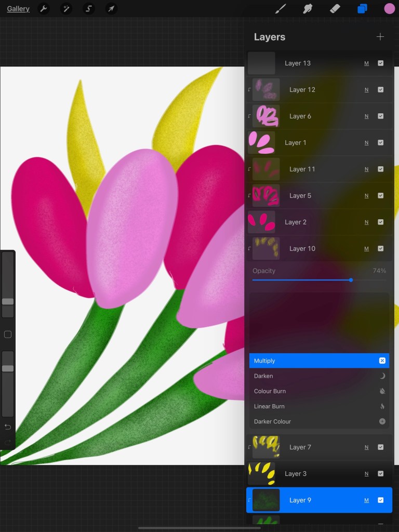Open the Actions wrench menu
Screen dimensions: 399x532
[x=44, y=9]
